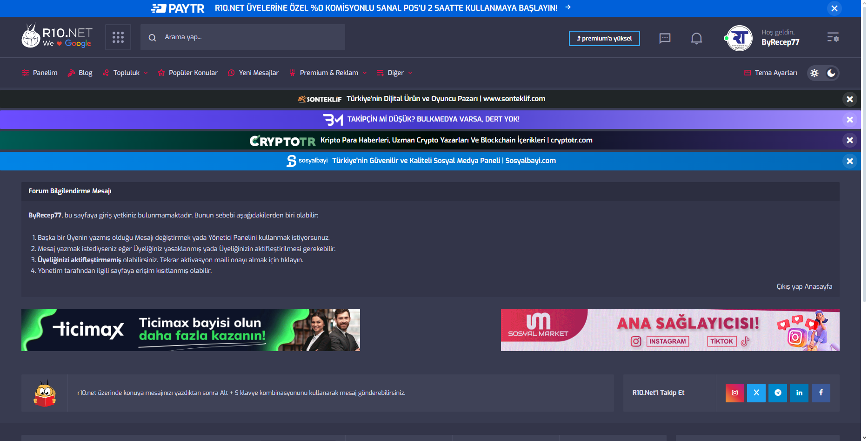
Task: Open Yeni Mesajlar menu item
Action: point(254,73)
